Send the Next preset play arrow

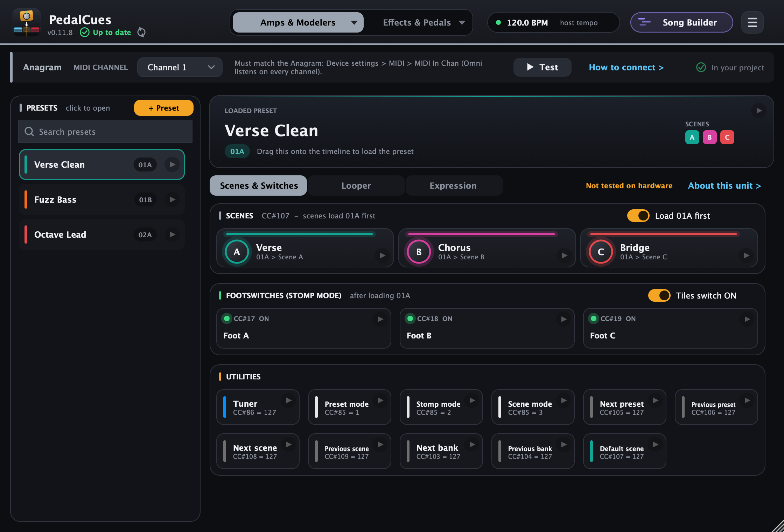(655, 400)
